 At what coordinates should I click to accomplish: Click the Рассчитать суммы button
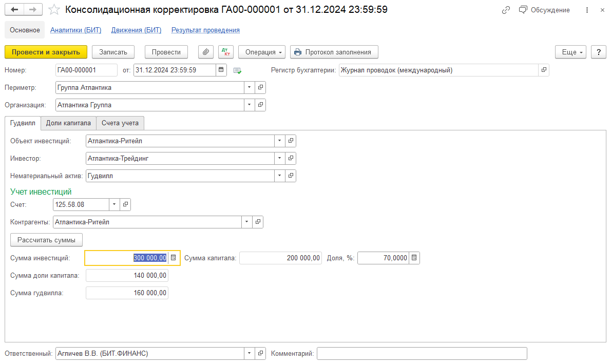[x=46, y=240]
